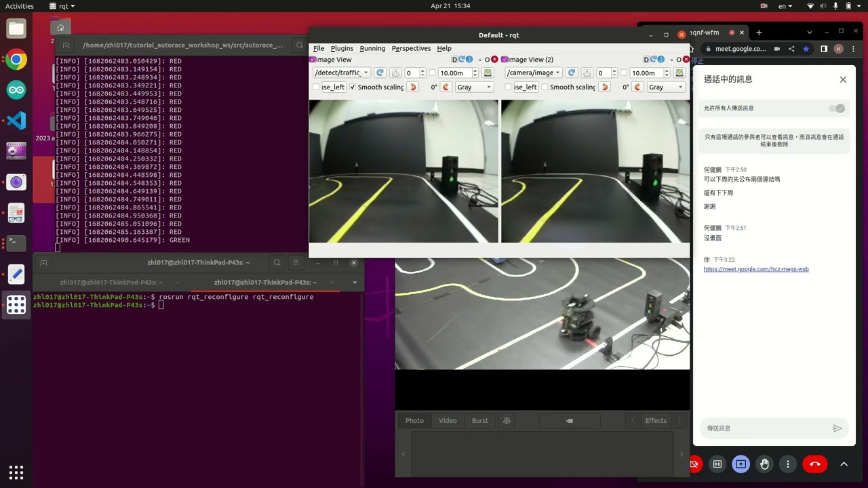Open new tab in Chrome
The image size is (868, 488).
tap(759, 32)
